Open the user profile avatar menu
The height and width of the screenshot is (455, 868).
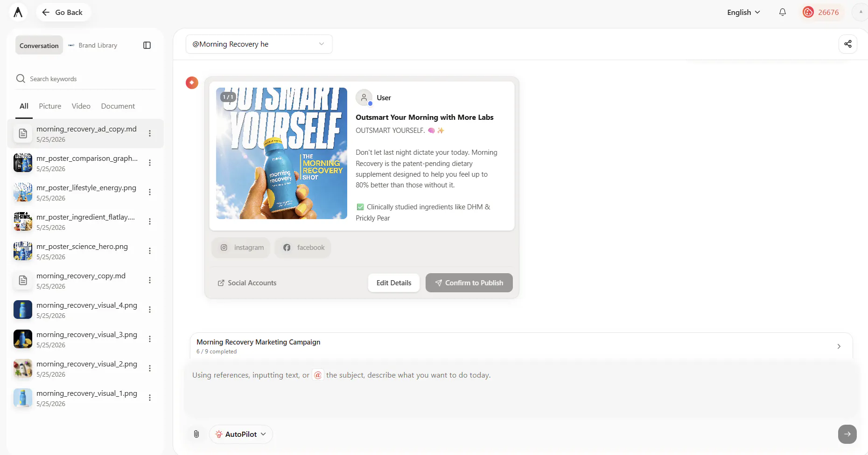pyautogui.click(x=861, y=12)
